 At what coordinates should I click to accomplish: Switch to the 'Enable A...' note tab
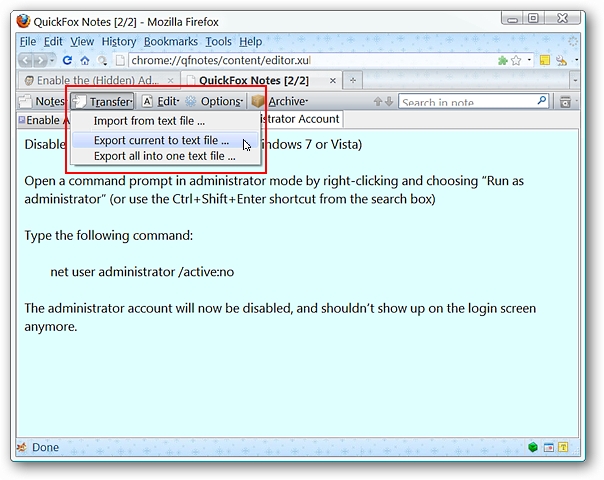click(x=44, y=120)
